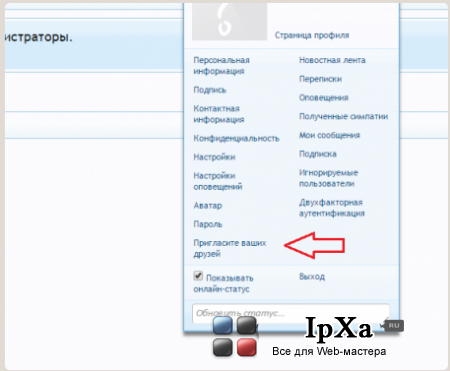Open the Пароль settings link

pos(208,224)
